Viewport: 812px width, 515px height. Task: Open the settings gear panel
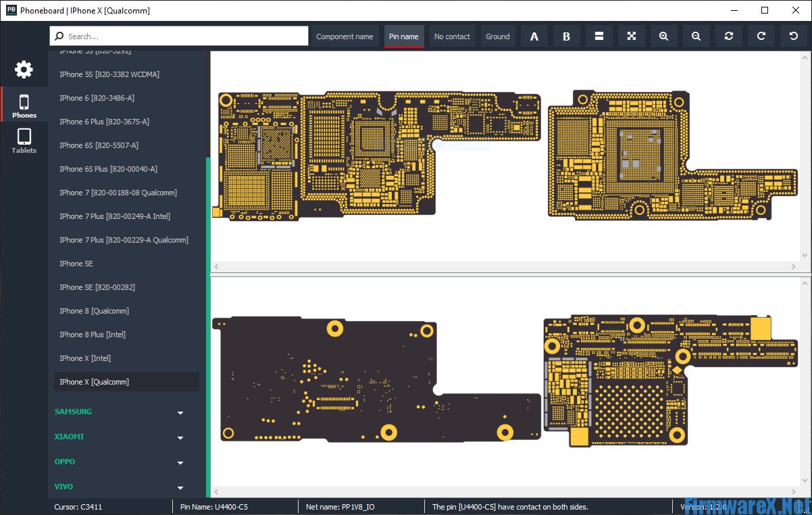24,70
